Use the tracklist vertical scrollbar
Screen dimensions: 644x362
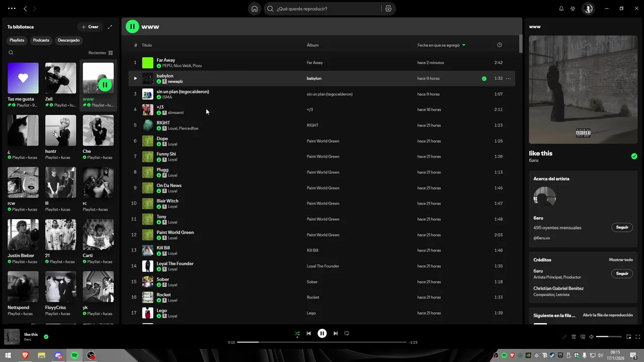coord(520,44)
